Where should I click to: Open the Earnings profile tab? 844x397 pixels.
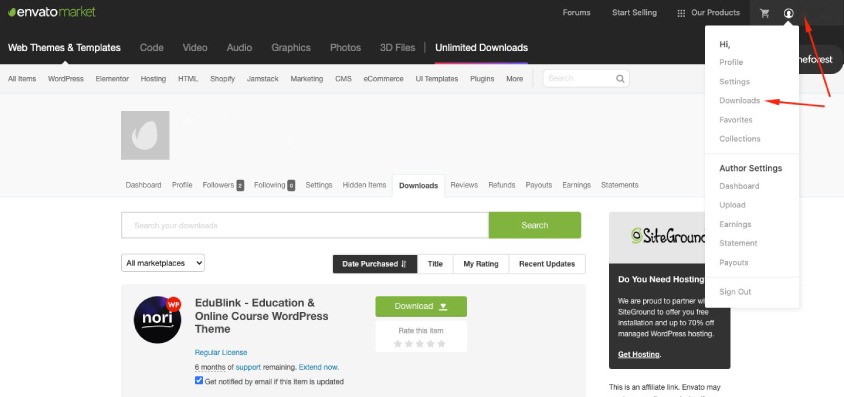coord(576,185)
